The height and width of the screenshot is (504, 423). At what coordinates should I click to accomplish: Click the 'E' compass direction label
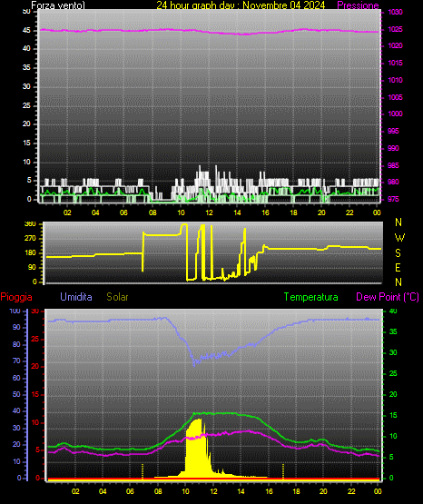pyautogui.click(x=398, y=267)
